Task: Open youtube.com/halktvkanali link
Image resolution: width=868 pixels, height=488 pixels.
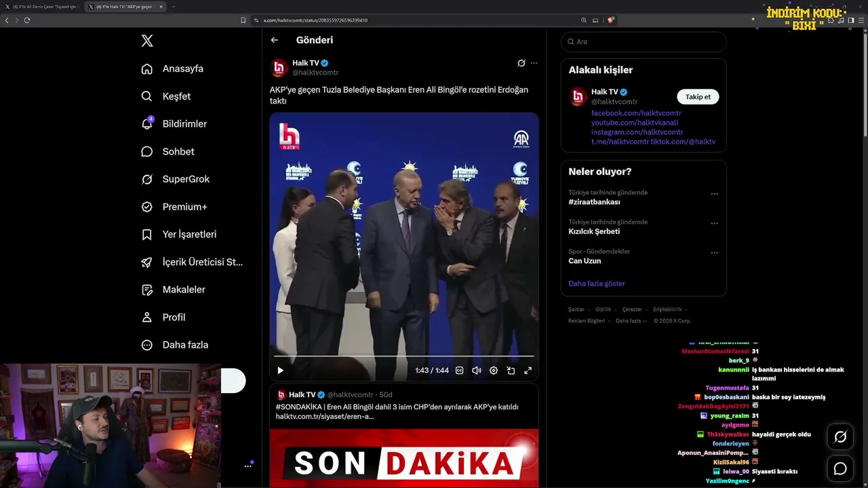Action: (635, 123)
